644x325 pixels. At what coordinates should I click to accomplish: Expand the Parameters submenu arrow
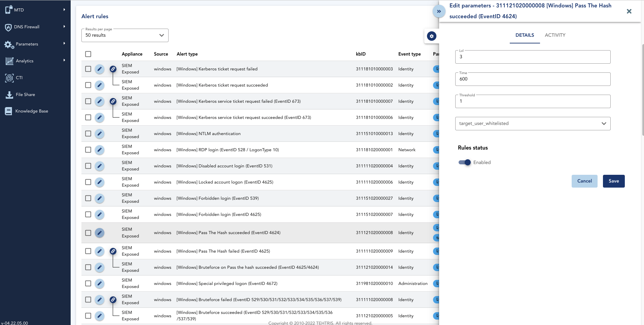(x=64, y=43)
